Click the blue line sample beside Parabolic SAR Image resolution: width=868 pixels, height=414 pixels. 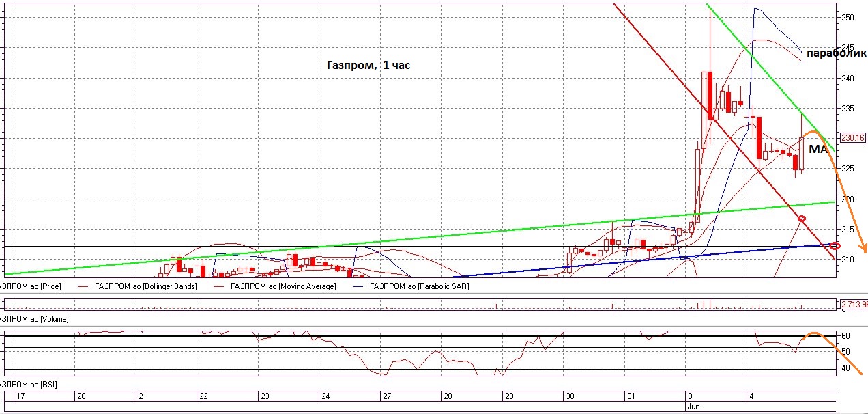pyautogui.click(x=358, y=286)
